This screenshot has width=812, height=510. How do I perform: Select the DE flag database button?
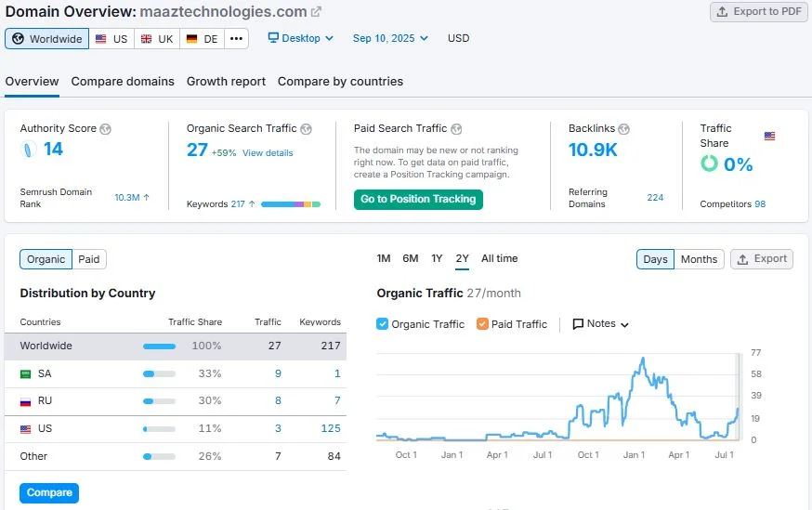click(202, 39)
